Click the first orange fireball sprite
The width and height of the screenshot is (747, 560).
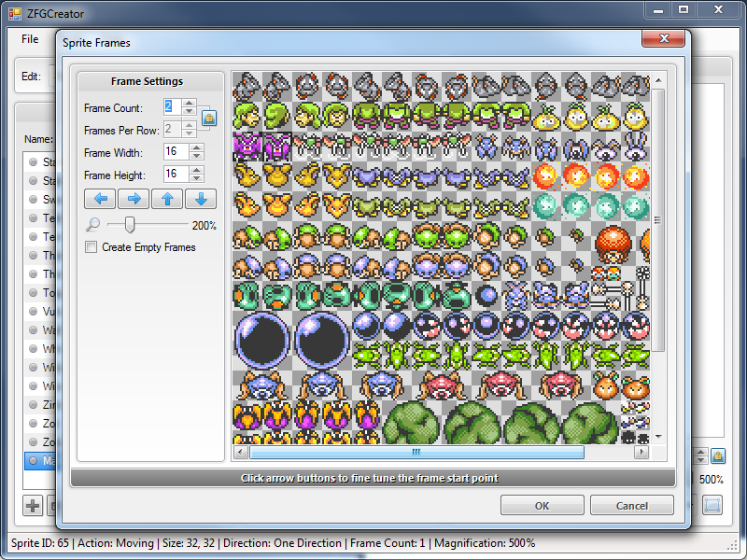(545, 176)
